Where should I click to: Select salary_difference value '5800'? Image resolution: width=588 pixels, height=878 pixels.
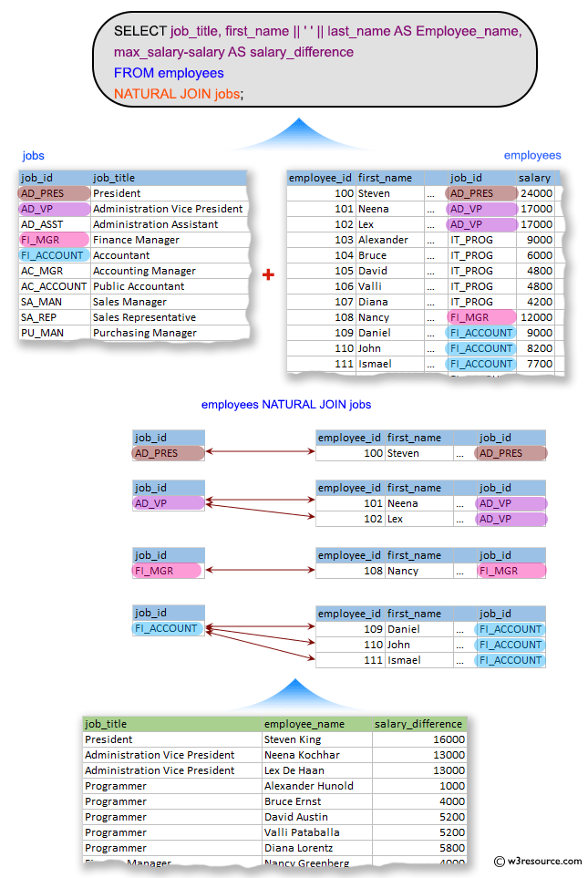point(418,848)
